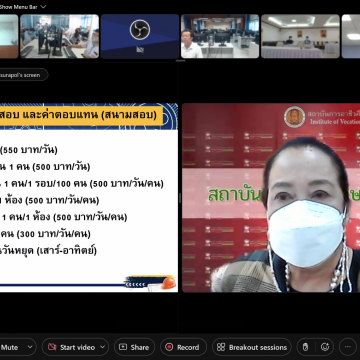Click the muted camera icon under OBS logo
This screenshot has width=360, height=360.
(140, 49)
